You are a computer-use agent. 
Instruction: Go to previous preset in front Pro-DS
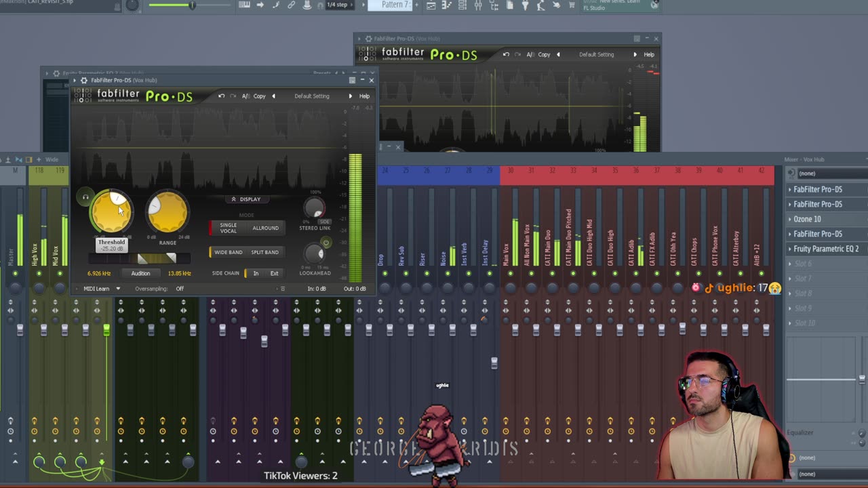tap(273, 96)
